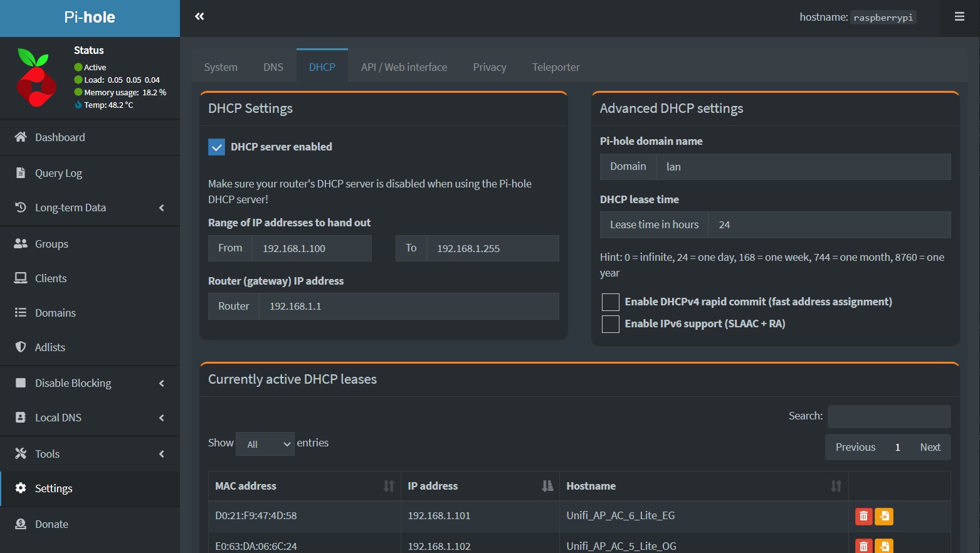Click the Clients laptop icon
Viewport: 980px width, 553px height.
[21, 278]
